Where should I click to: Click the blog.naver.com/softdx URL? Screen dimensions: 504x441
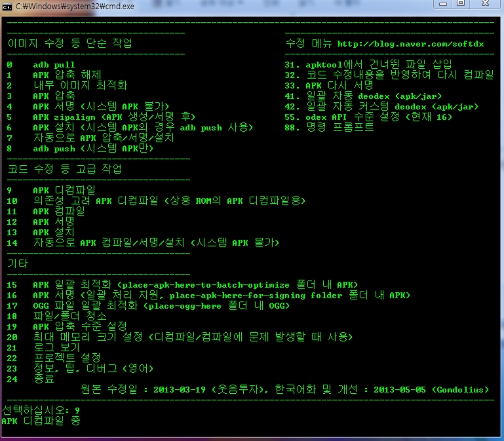point(410,44)
